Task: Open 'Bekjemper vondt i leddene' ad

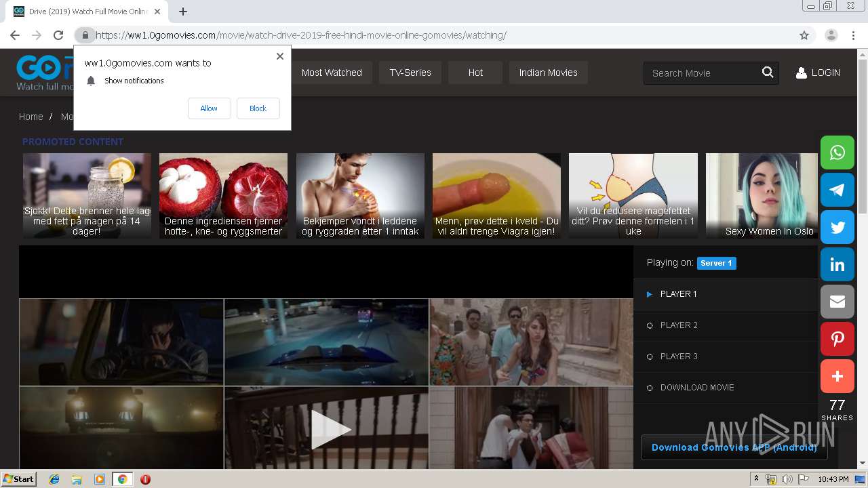Action: (360, 195)
